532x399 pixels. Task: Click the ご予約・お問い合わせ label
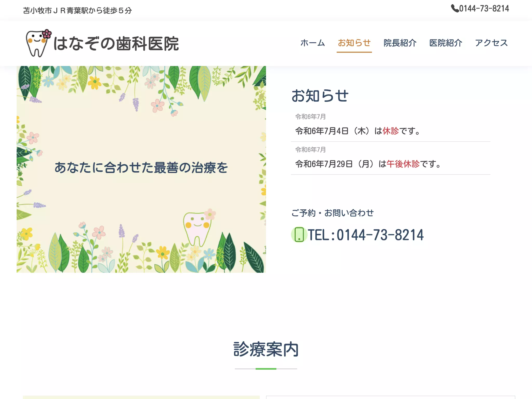pos(332,213)
